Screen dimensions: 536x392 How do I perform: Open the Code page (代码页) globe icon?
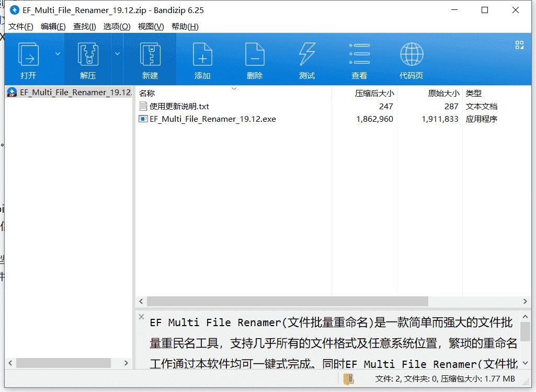click(x=412, y=54)
